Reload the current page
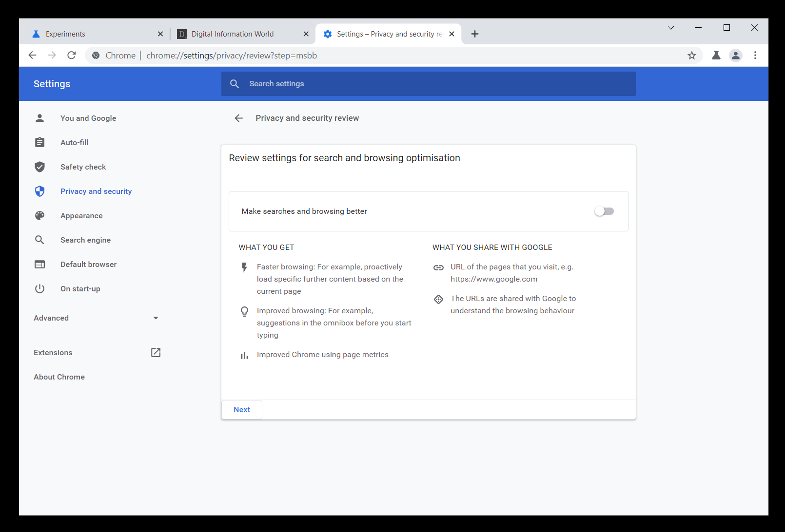 tap(72, 55)
